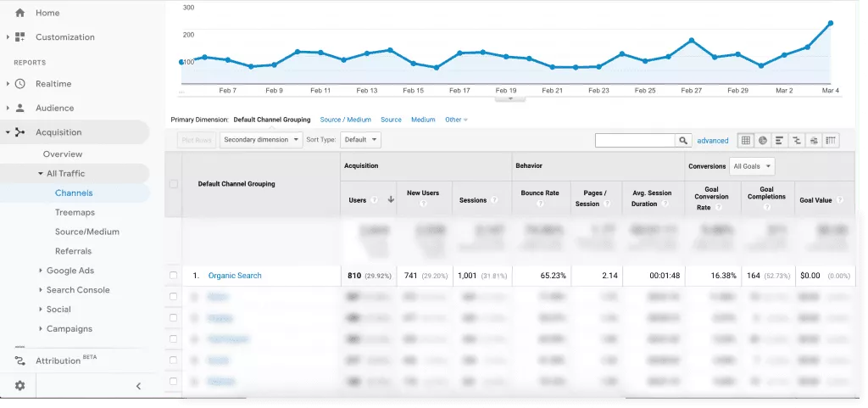Tick the checkbox of table row four

(173, 338)
